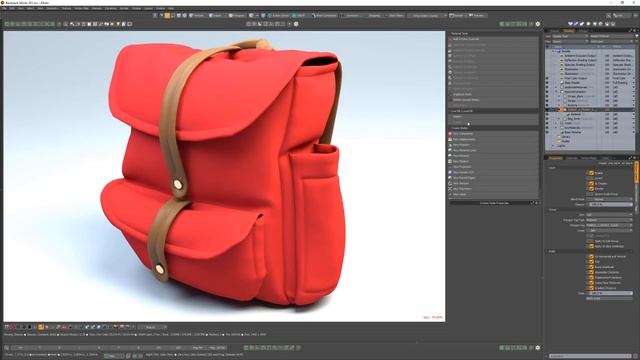
Task: Open the Item dropdown in properties
Action: tap(609, 215)
